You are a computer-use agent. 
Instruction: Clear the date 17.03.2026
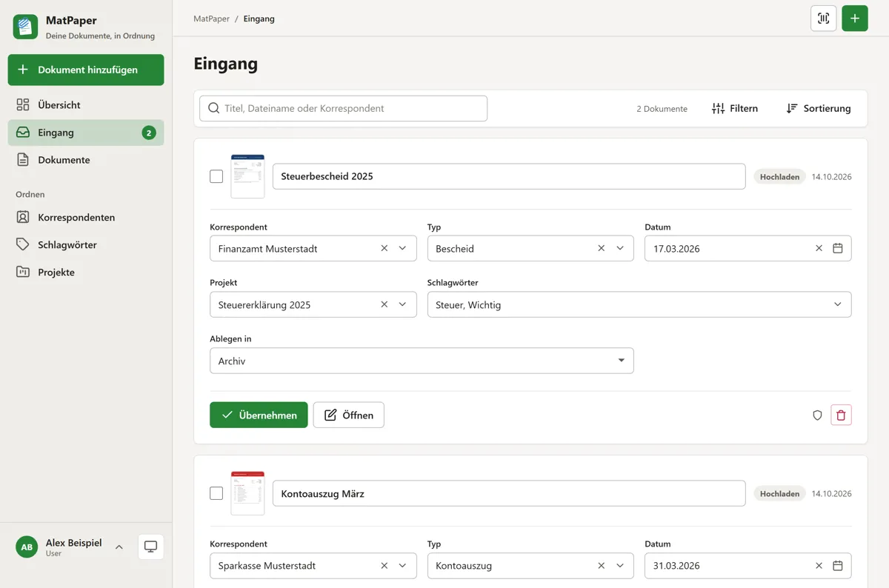click(x=819, y=248)
